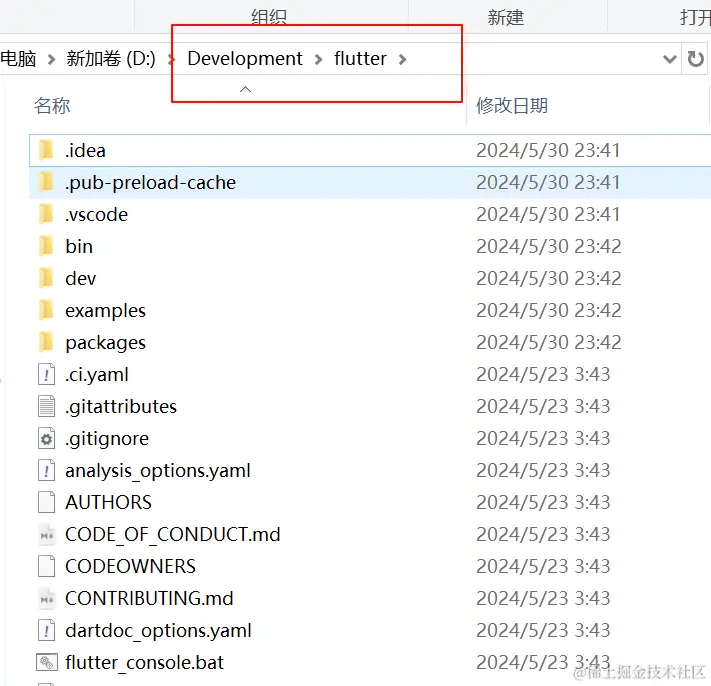
Task: Select the .idea folder name
Action: pos(85,151)
